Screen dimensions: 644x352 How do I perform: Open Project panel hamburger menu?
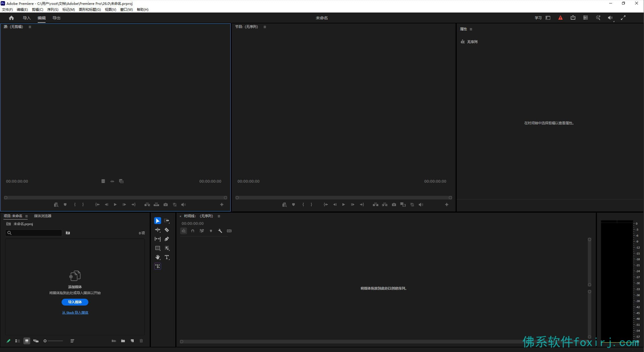point(26,216)
